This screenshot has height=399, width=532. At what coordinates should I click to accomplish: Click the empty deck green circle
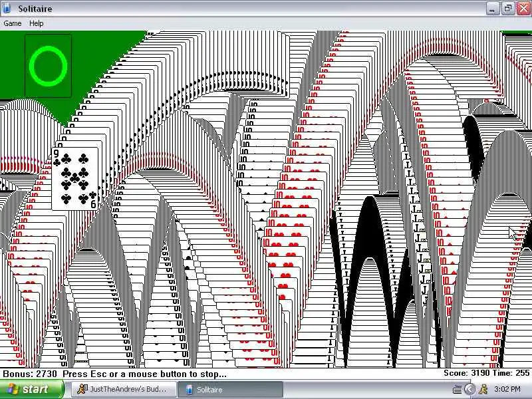[x=48, y=66]
